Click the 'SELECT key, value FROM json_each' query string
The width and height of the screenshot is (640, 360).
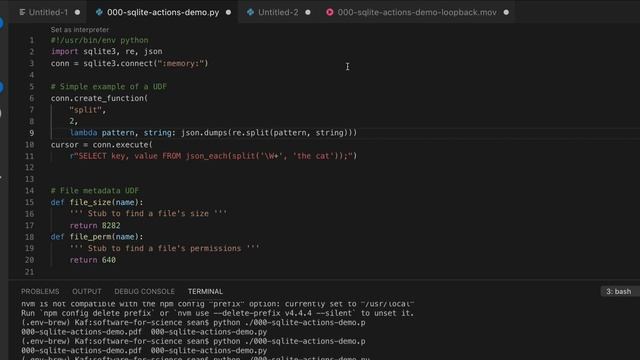pyautogui.click(x=213, y=156)
